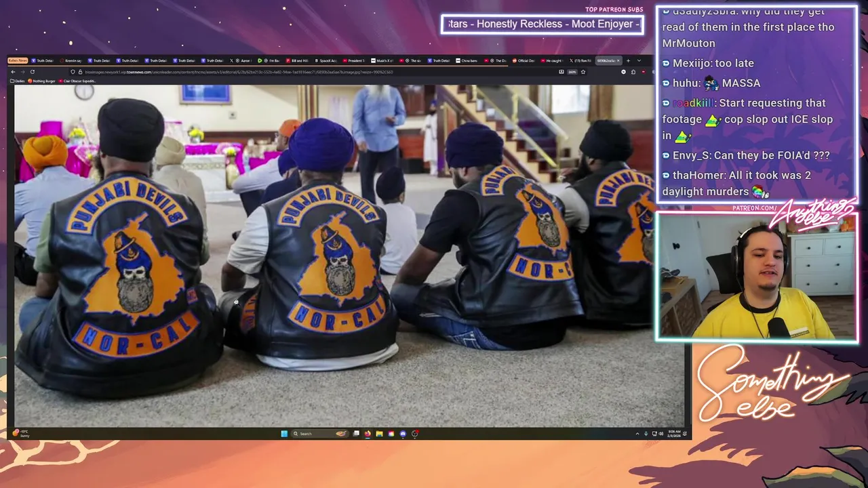Screen dimensions: 868x488
Task: Switch to the I'm Ba playing tab
Action: [269, 60]
